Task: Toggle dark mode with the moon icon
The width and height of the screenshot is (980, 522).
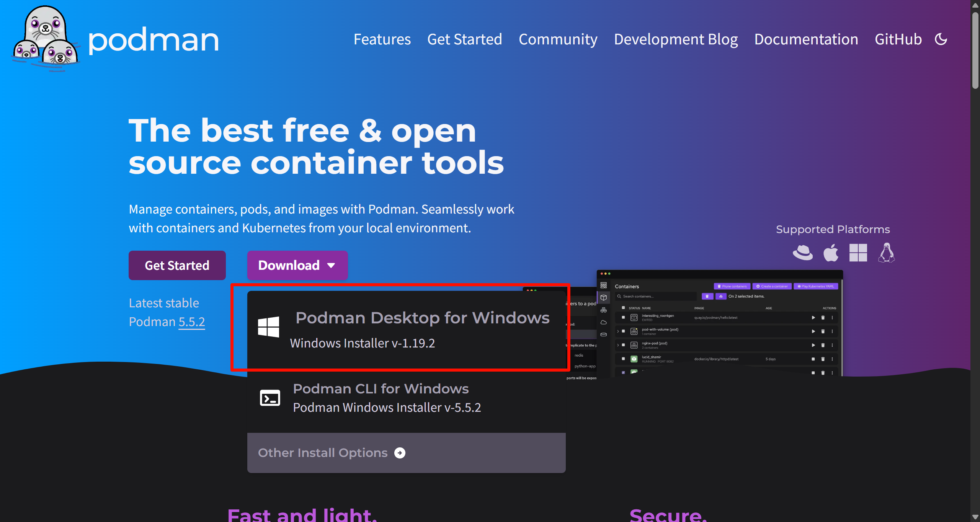Action: (941, 38)
